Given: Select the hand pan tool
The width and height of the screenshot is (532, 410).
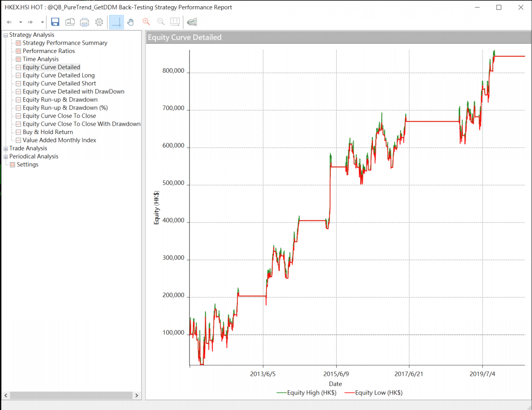Looking at the screenshot, I should point(131,22).
